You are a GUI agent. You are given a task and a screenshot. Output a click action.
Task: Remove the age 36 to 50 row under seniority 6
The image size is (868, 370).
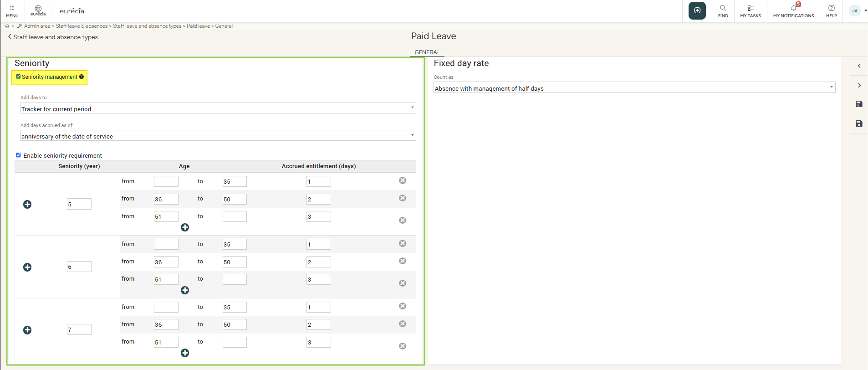coord(402,261)
